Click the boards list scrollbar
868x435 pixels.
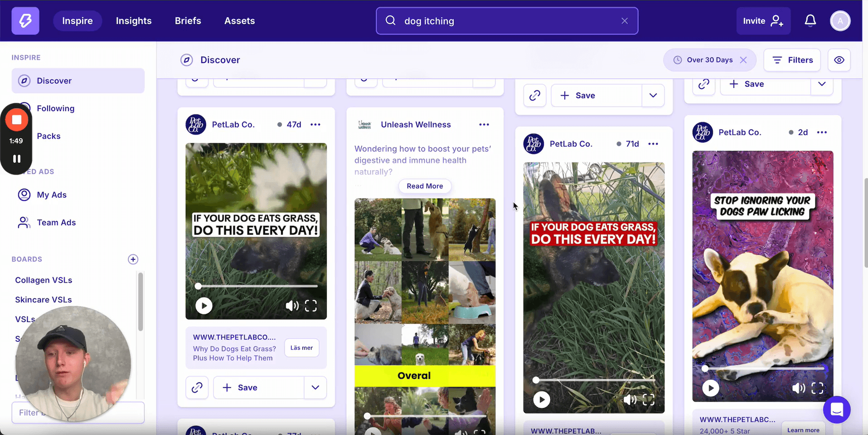(x=141, y=302)
